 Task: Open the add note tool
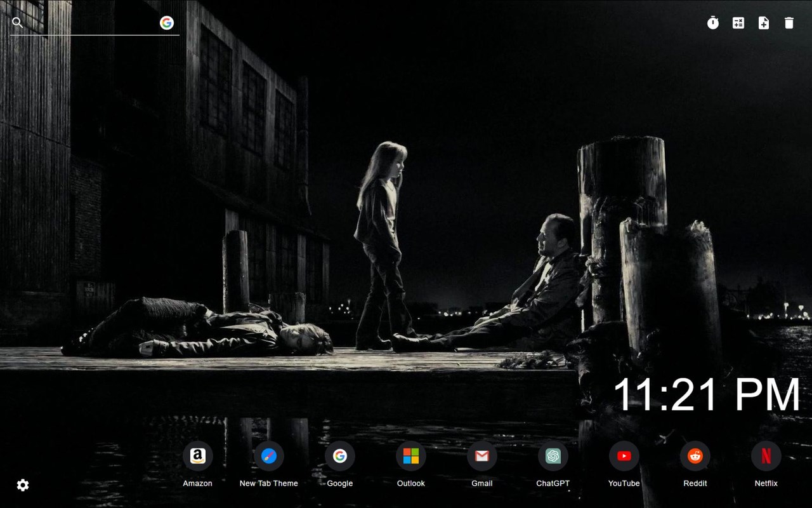coord(764,23)
